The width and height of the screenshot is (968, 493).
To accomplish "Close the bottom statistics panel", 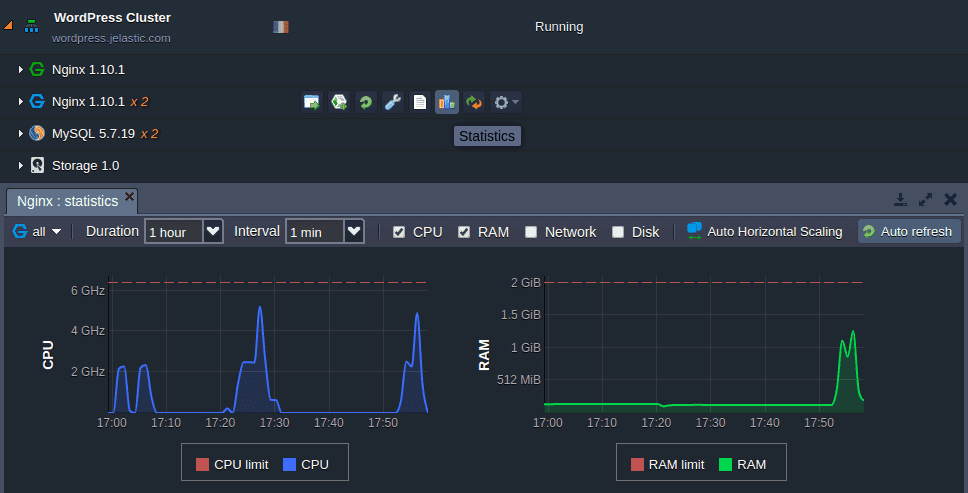I will (x=951, y=199).
